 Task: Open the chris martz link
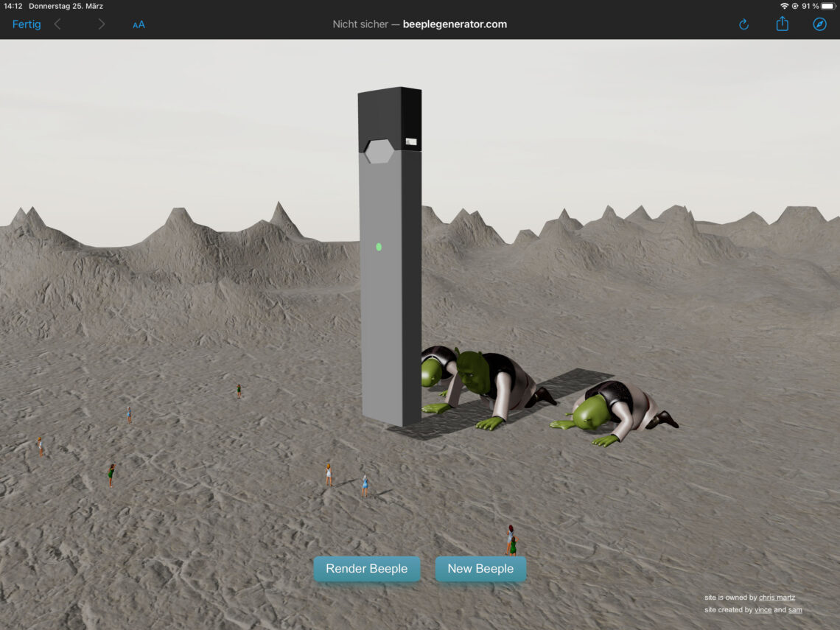tap(777, 598)
